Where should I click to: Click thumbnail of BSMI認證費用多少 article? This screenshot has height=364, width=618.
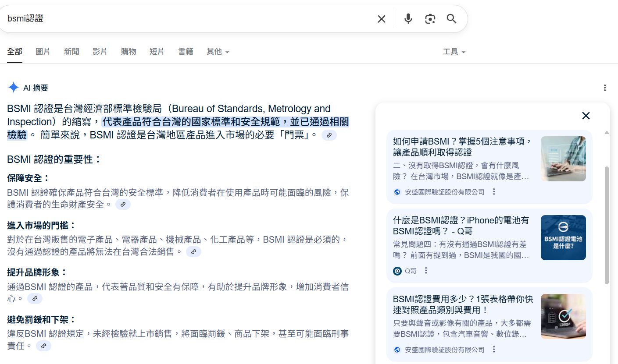[x=563, y=316]
